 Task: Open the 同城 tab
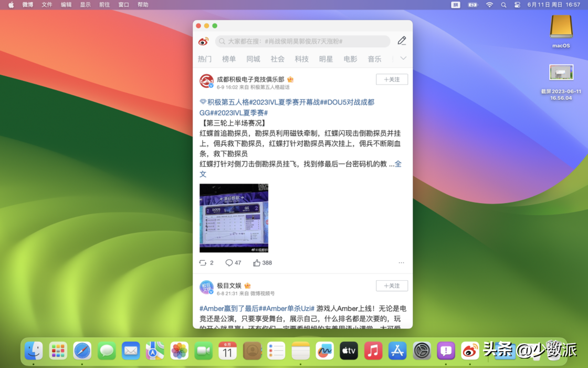[253, 59]
